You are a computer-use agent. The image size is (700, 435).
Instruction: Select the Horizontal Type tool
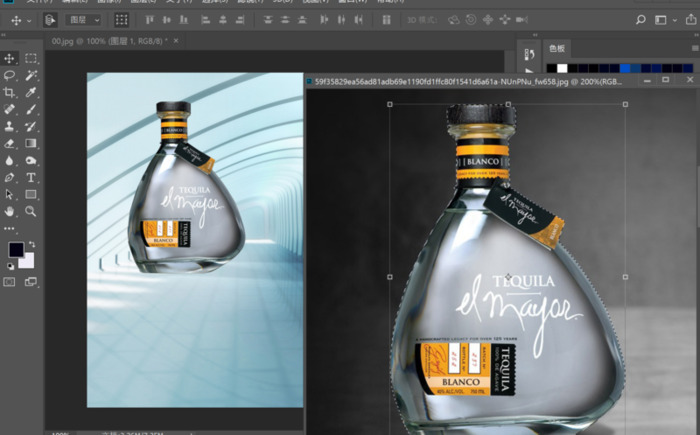tap(32, 178)
